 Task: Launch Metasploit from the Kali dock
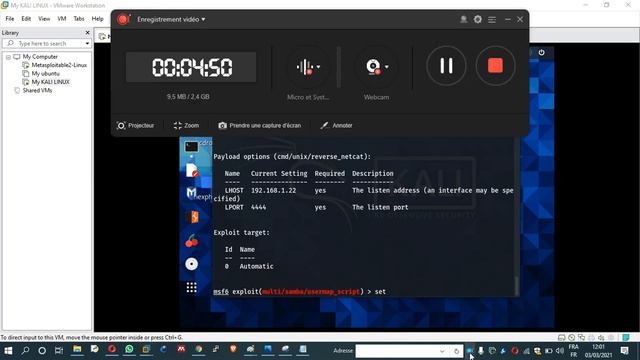[x=191, y=193]
